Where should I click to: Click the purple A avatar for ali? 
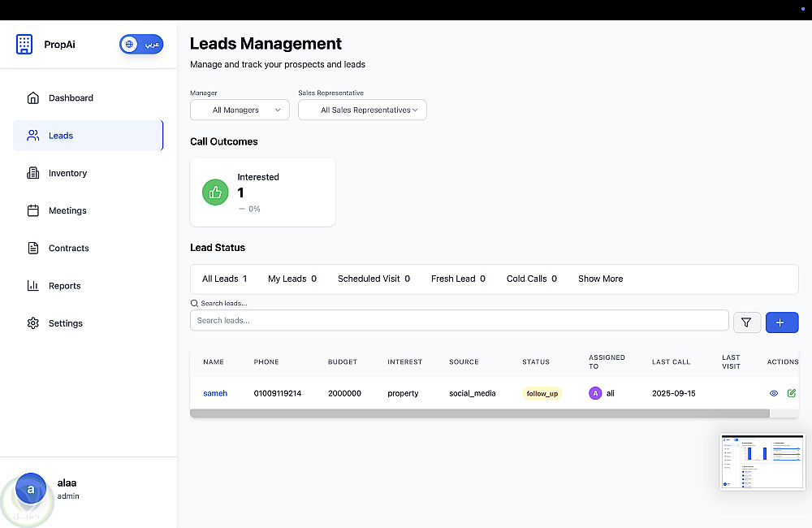click(595, 393)
